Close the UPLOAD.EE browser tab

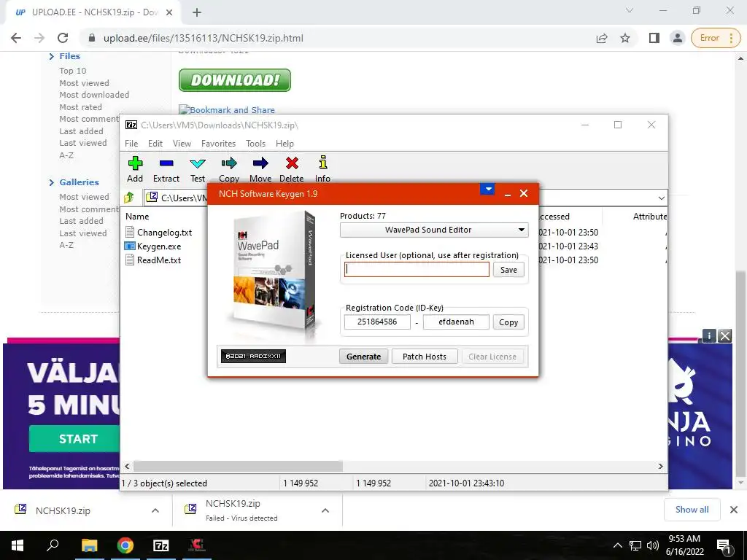tap(169, 12)
